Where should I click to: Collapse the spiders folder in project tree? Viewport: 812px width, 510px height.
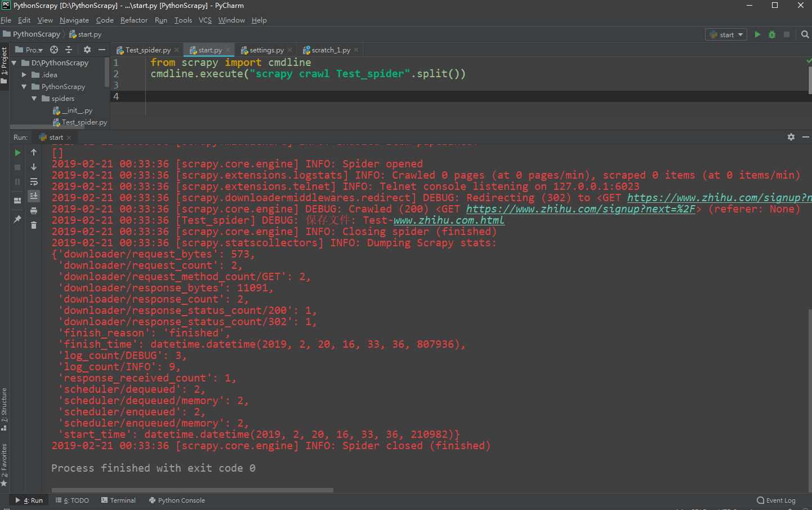(x=34, y=98)
